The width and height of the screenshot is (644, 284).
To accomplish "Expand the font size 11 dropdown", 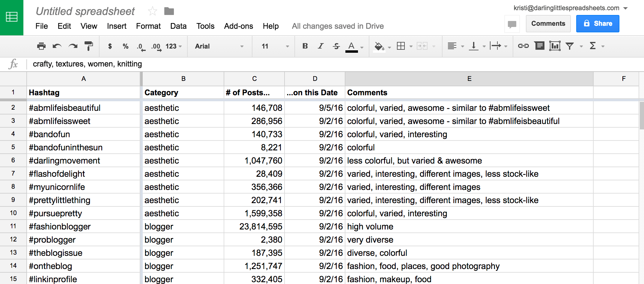I will 275,46.
